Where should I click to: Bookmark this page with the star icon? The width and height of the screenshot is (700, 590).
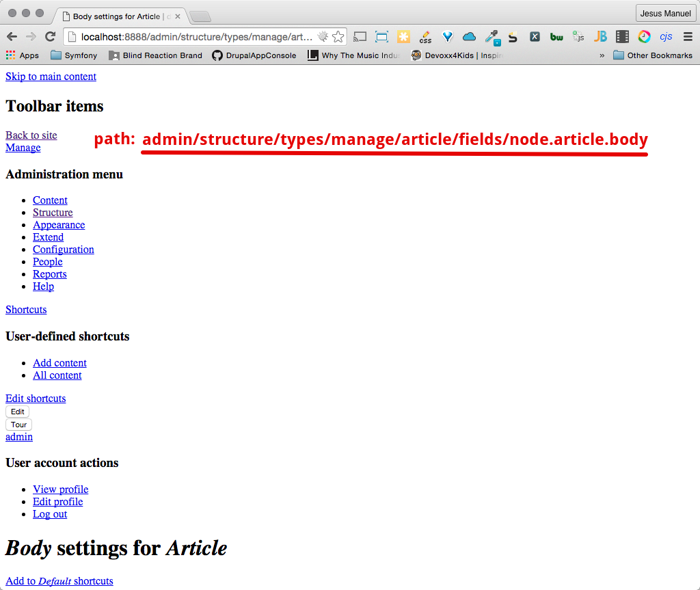tap(338, 37)
